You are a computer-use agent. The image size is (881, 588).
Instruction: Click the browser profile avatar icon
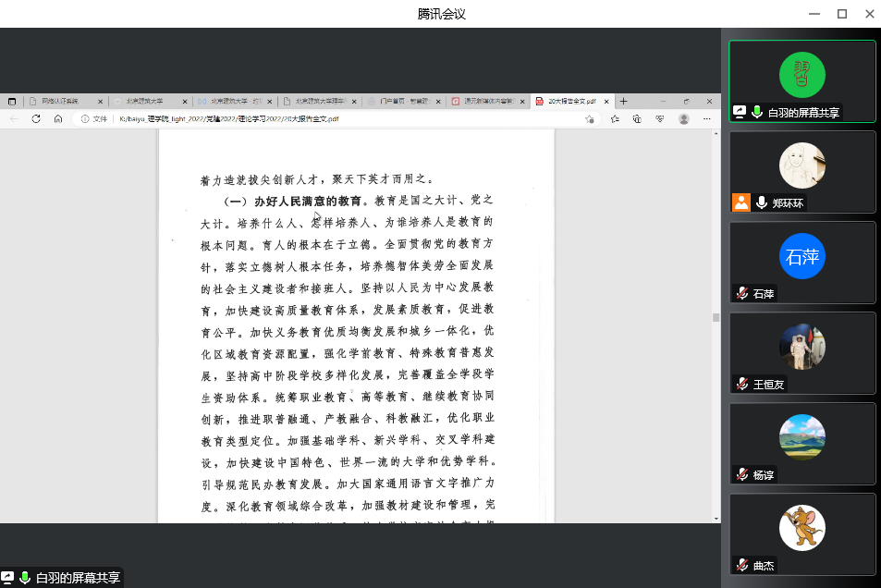click(x=684, y=119)
